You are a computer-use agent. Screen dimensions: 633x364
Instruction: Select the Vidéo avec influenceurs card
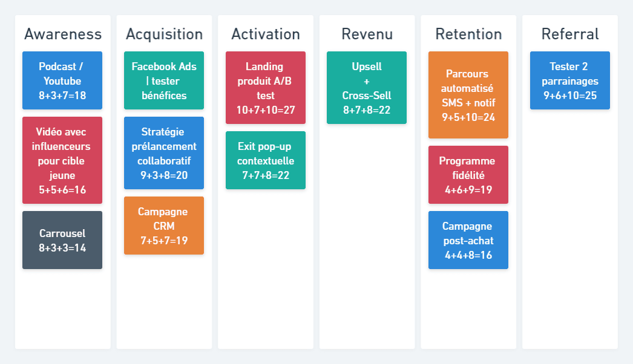pos(62,160)
